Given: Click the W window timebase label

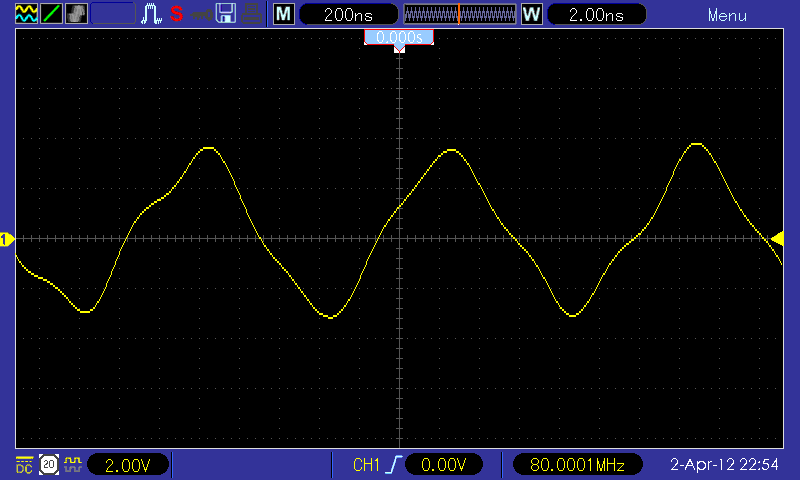Looking at the screenshot, I should [x=532, y=14].
